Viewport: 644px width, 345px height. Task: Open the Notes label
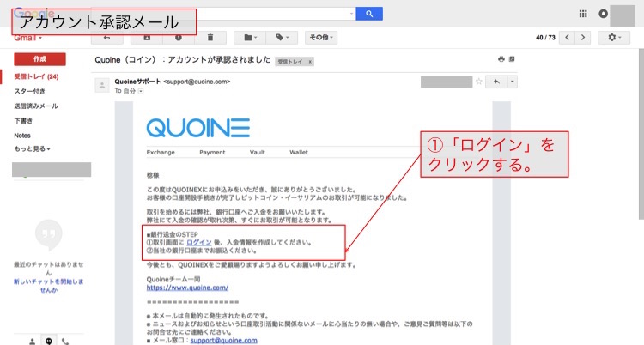[x=22, y=136]
